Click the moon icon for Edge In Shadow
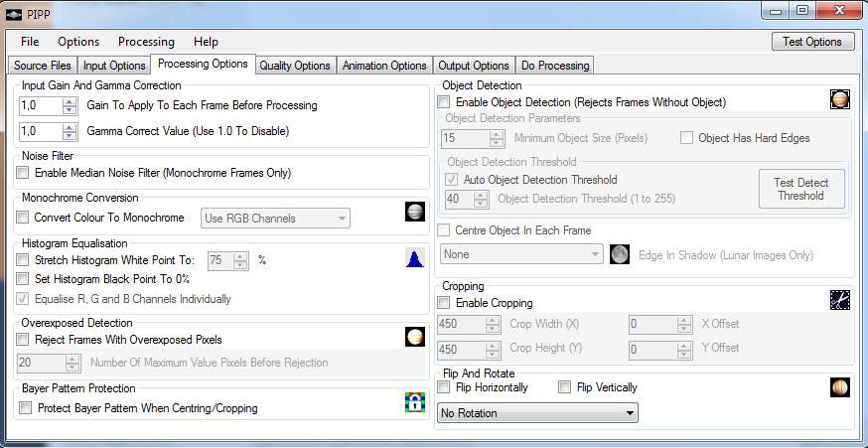This screenshot has height=448, width=868. point(621,254)
